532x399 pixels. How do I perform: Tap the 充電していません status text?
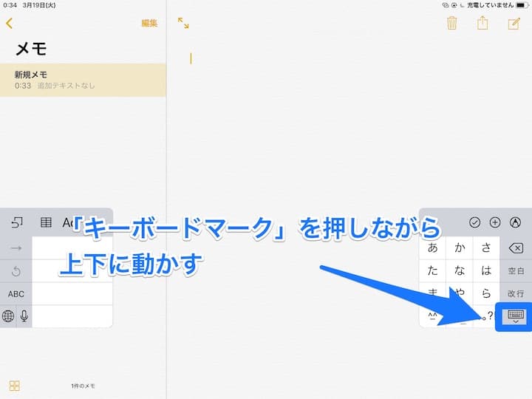(x=491, y=5)
